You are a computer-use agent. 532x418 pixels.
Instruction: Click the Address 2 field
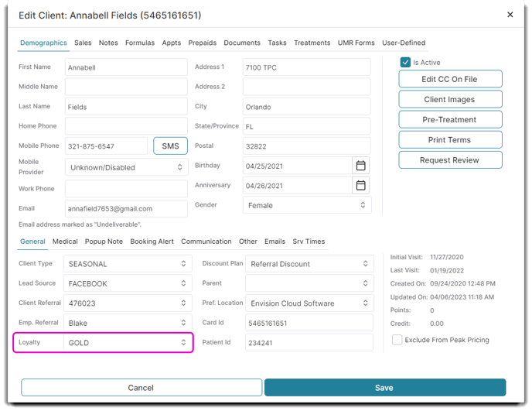click(307, 87)
